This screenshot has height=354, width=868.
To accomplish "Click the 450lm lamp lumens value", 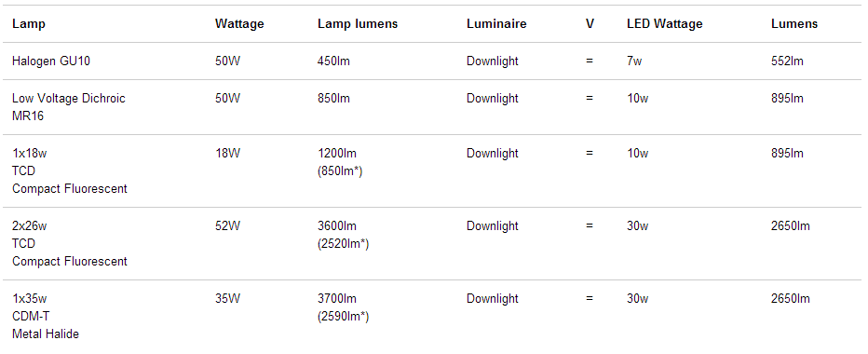I will (x=333, y=61).
